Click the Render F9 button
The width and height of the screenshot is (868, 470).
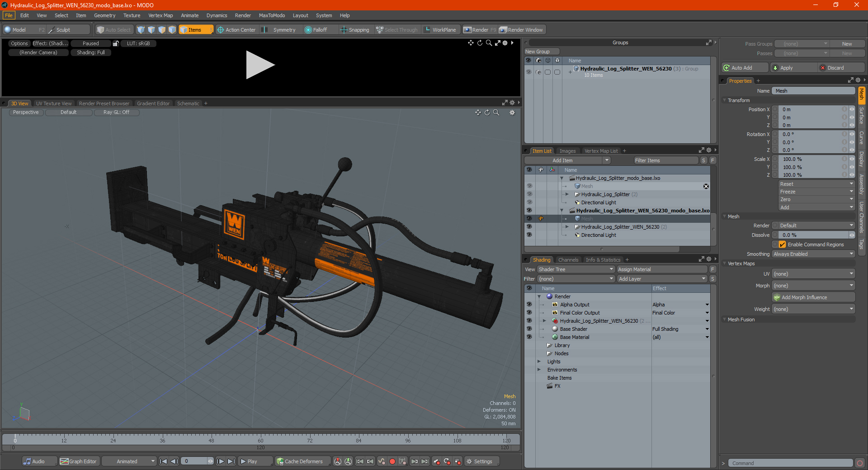480,30
